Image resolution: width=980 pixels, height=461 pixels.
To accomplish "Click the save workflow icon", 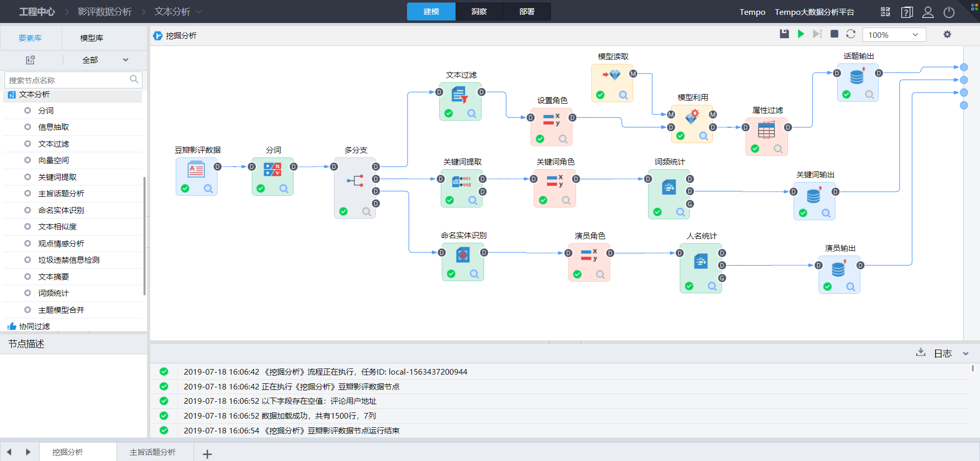I will click(784, 34).
